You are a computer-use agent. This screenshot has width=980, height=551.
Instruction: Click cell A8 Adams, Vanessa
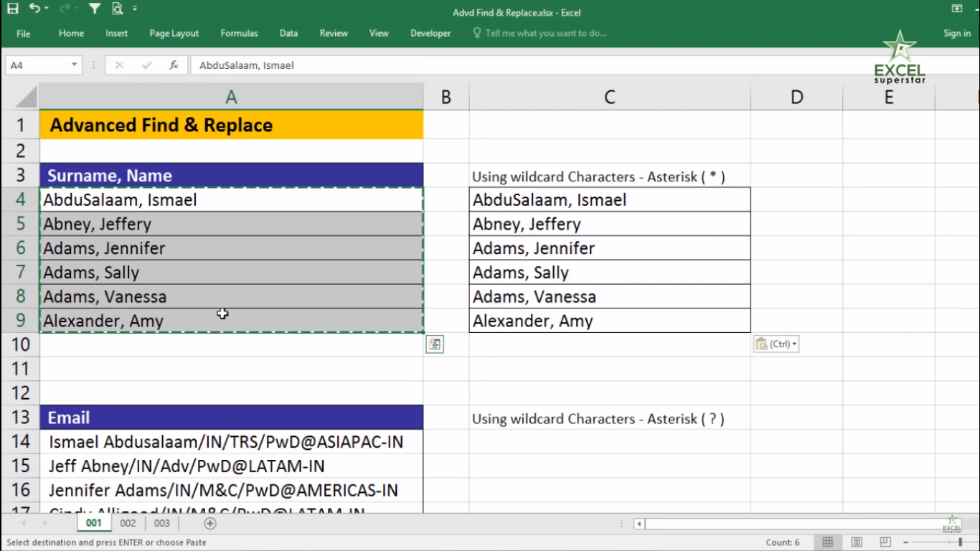pyautogui.click(x=231, y=296)
